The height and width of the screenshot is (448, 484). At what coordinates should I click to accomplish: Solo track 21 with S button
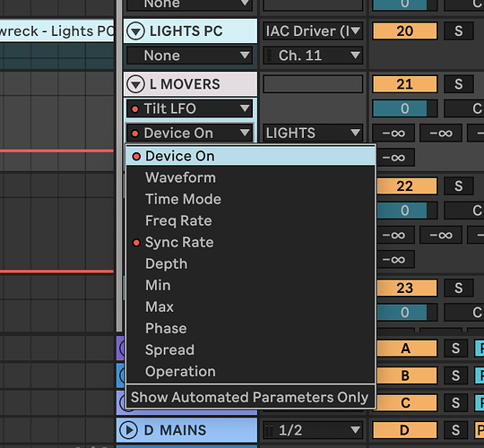[459, 84]
